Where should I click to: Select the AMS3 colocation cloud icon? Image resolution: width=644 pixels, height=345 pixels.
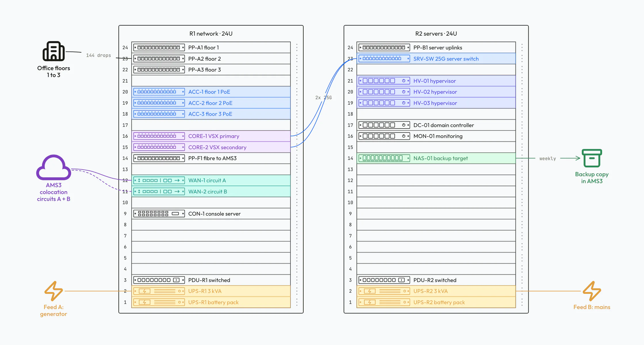tap(53, 167)
